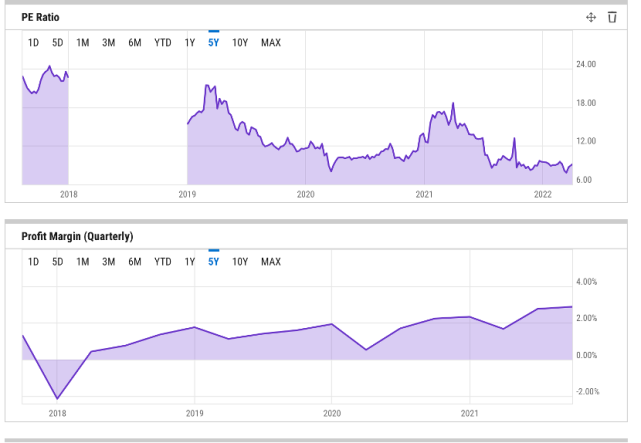The height and width of the screenshot is (443, 641).
Task: Delete the PE Ratio chart with trash icon
Action: pyautogui.click(x=612, y=18)
